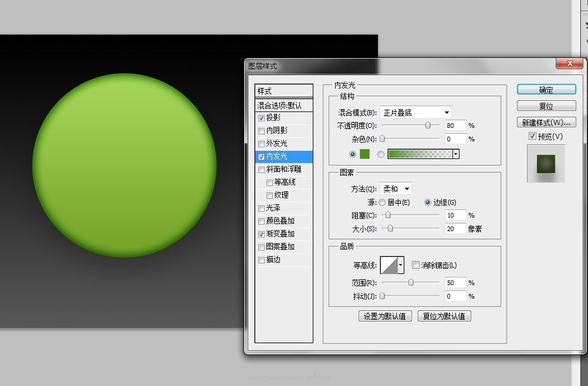Open the 混合模式 正片叠底 dropdown
Image resolution: width=588 pixels, height=386 pixels.
(415, 111)
